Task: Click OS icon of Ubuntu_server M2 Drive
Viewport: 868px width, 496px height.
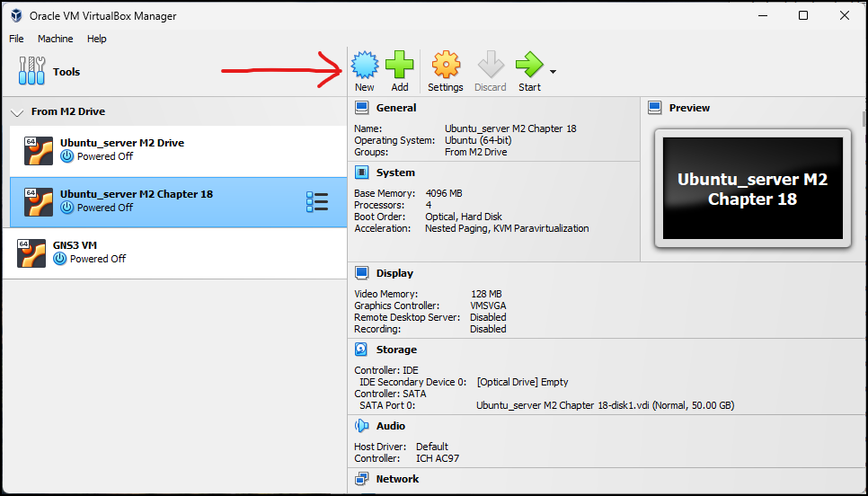Action: (39, 151)
